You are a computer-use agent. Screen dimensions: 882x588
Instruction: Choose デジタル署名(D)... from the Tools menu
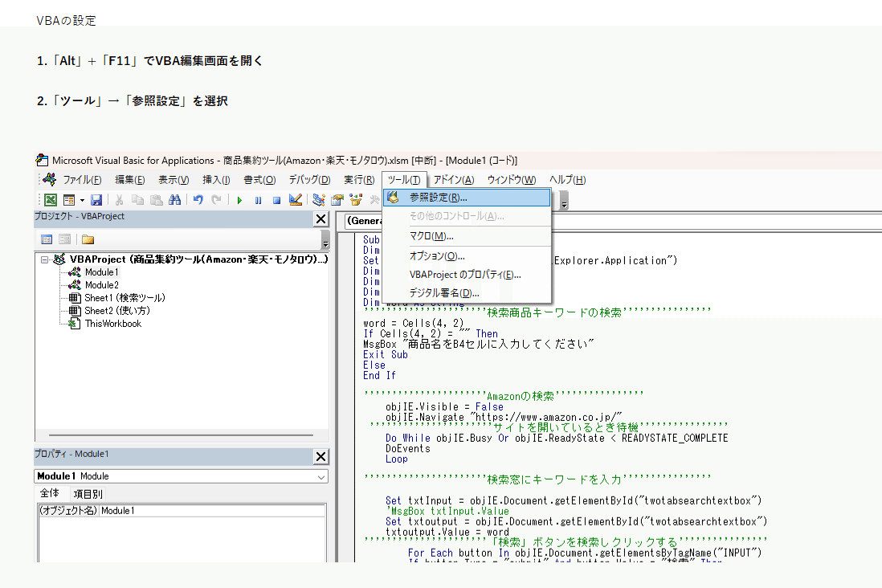(467, 293)
